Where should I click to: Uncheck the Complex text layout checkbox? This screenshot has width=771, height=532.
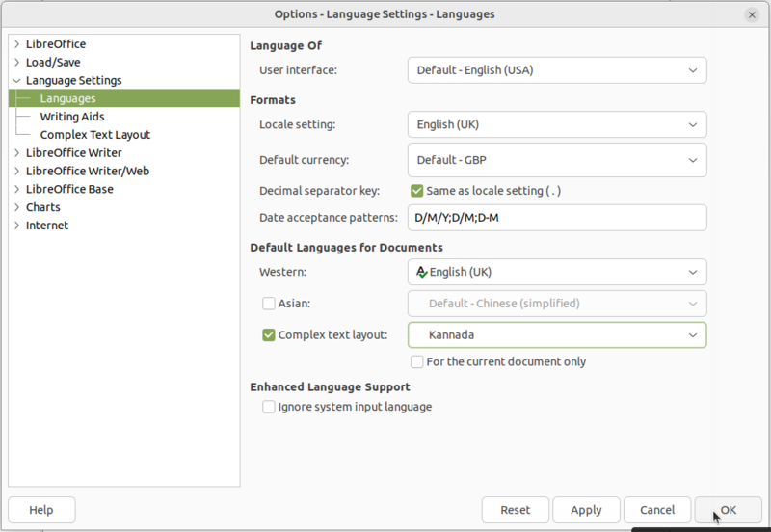coord(269,335)
